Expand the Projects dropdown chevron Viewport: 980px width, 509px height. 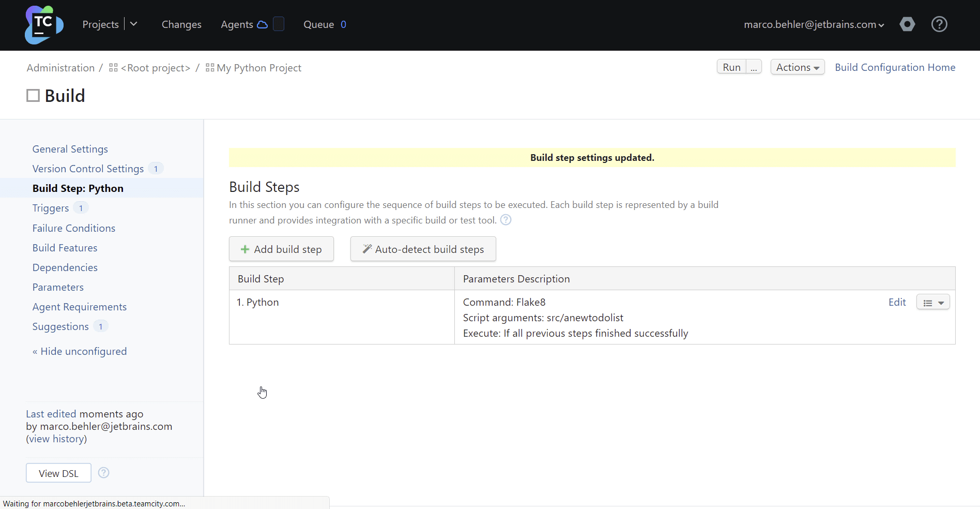[134, 24]
